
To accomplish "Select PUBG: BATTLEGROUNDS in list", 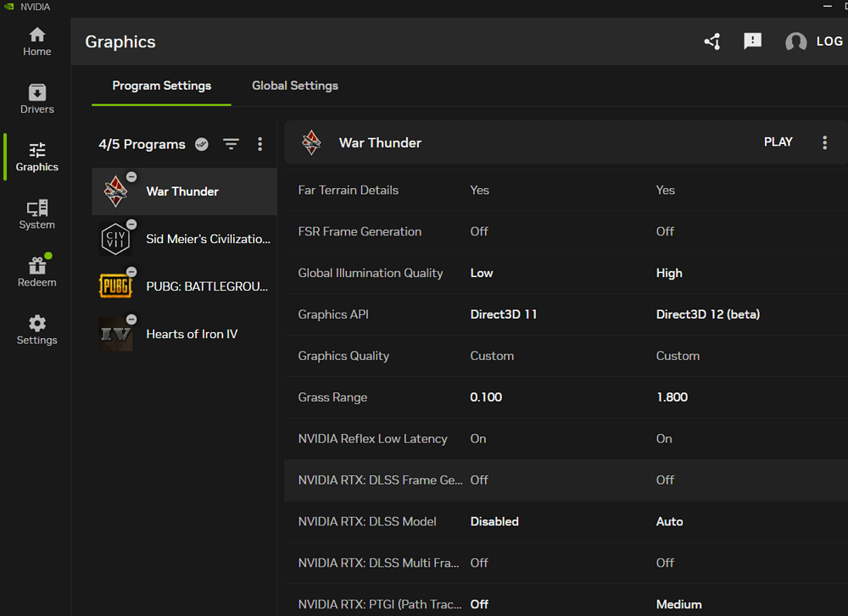I will pos(184,286).
